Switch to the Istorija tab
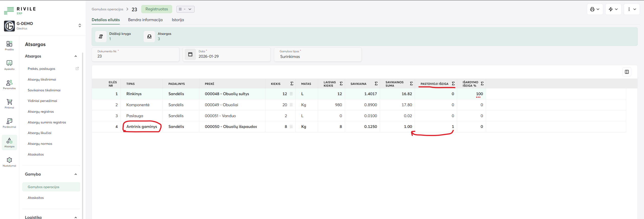 click(178, 20)
